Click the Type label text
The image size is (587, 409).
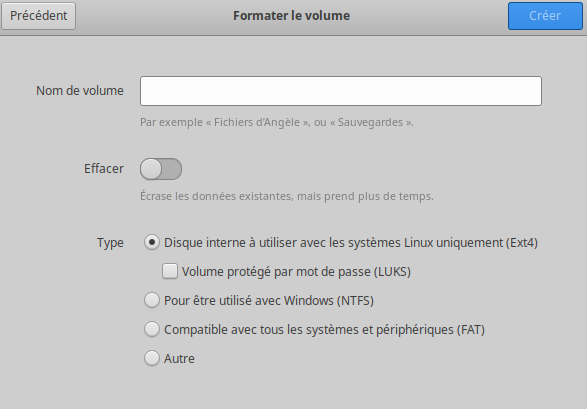coord(110,243)
